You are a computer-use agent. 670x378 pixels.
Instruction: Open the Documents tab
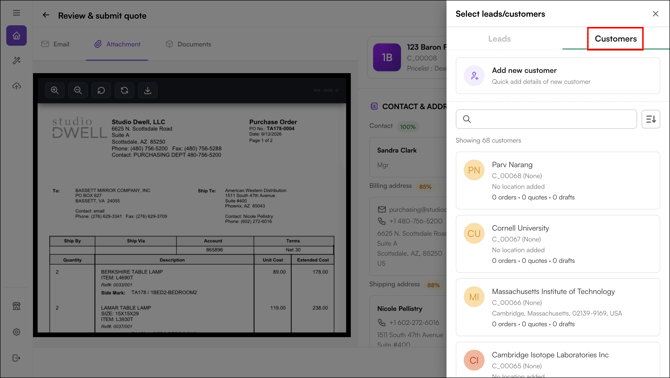click(188, 44)
